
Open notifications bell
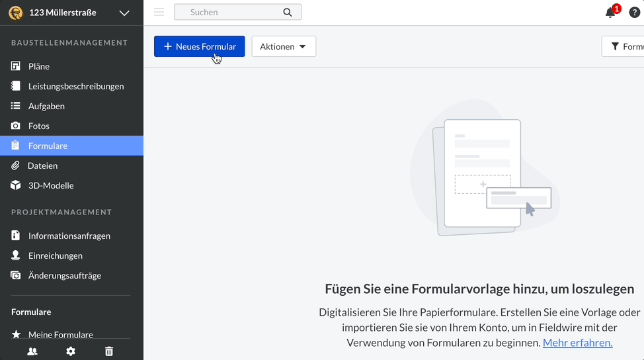[x=610, y=13]
